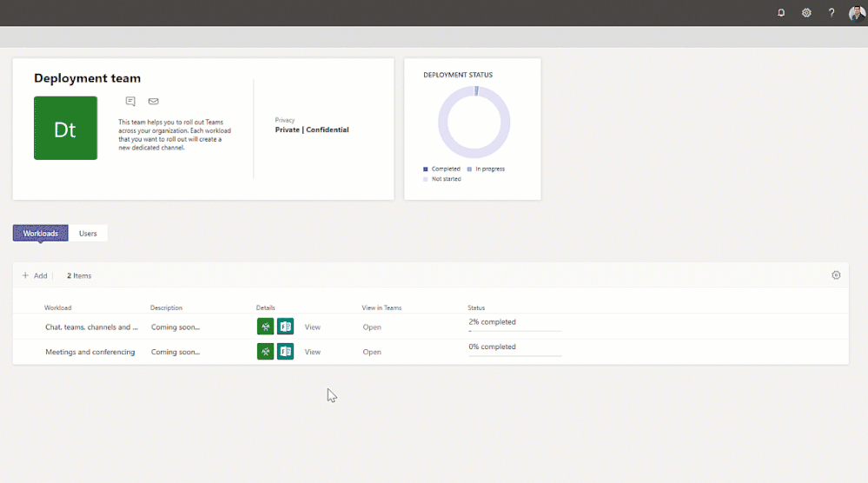Click the Add button
This screenshot has height=483, width=868.
35,275
